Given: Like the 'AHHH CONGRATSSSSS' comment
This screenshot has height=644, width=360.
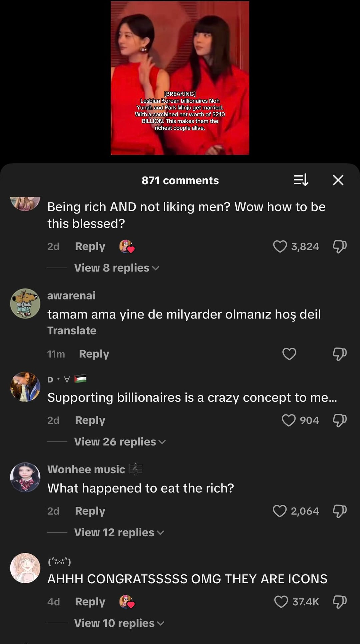Looking at the screenshot, I should (x=281, y=602).
